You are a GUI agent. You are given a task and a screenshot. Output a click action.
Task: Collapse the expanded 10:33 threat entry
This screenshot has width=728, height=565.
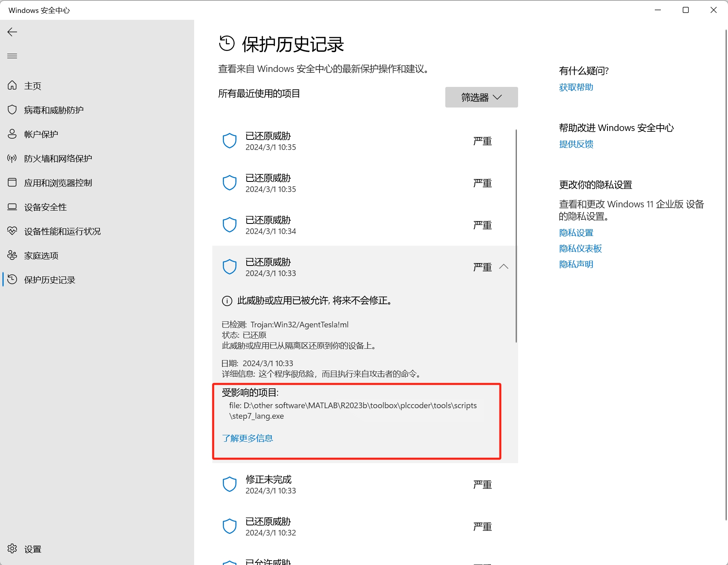pos(504,267)
